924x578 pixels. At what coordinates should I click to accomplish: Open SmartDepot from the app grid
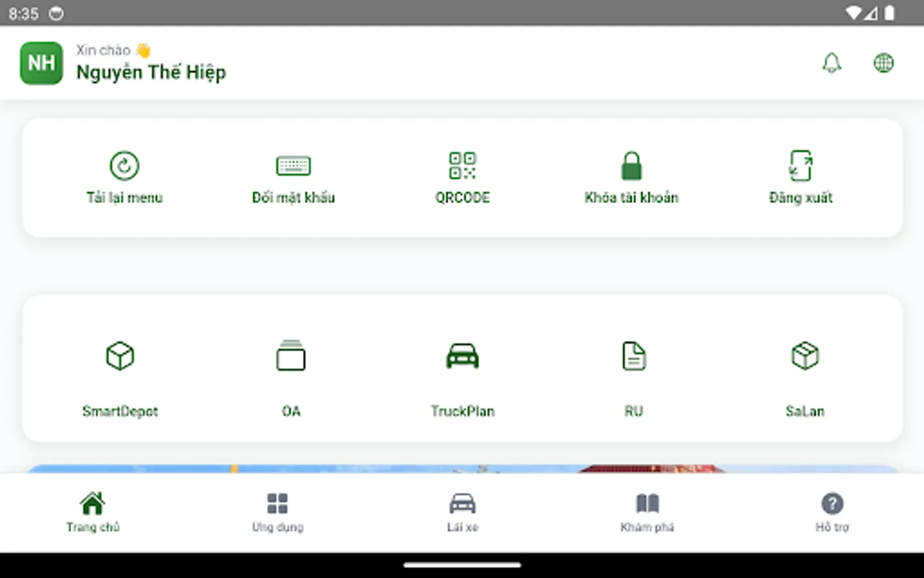120,356
